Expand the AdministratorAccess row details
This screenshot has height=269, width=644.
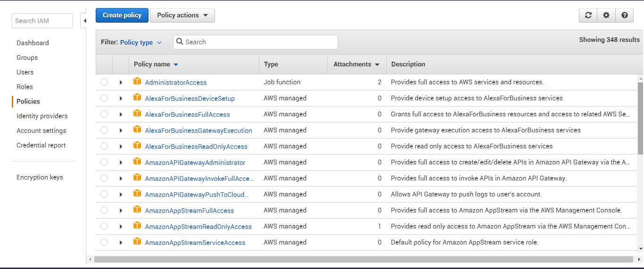tap(121, 82)
